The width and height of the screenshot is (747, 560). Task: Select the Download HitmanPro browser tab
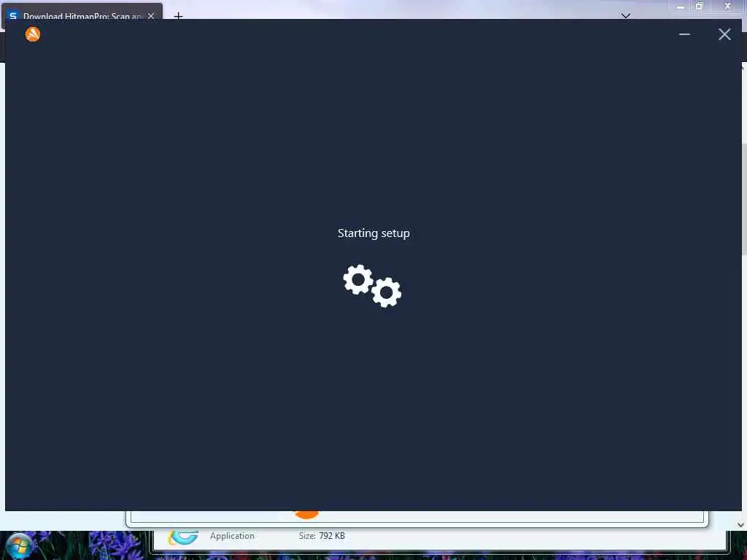(83, 15)
